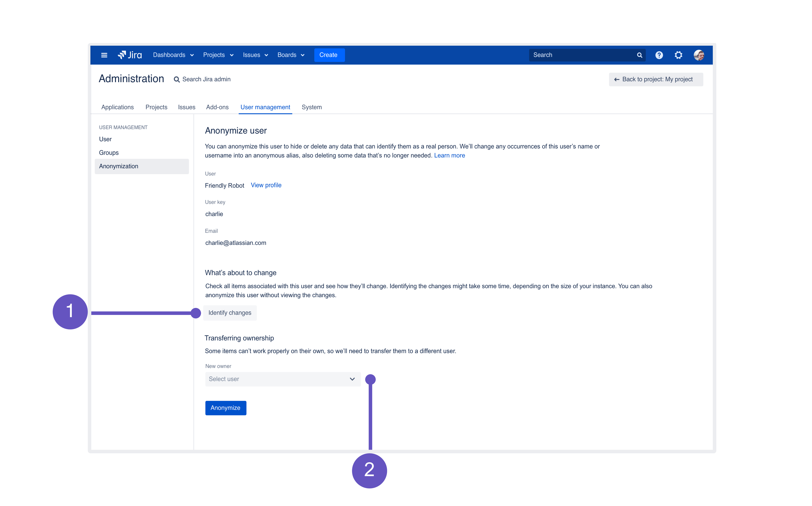812x506 pixels.
Task: Select Anonymization in the sidebar
Action: tap(142, 166)
